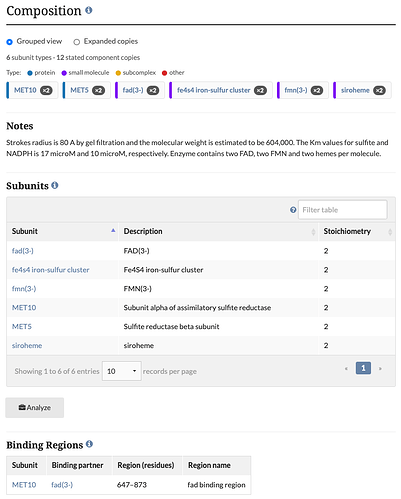This screenshot has height=499, width=401.
Task: Click the x2 badge on MET10 chip
Action: [46, 90]
